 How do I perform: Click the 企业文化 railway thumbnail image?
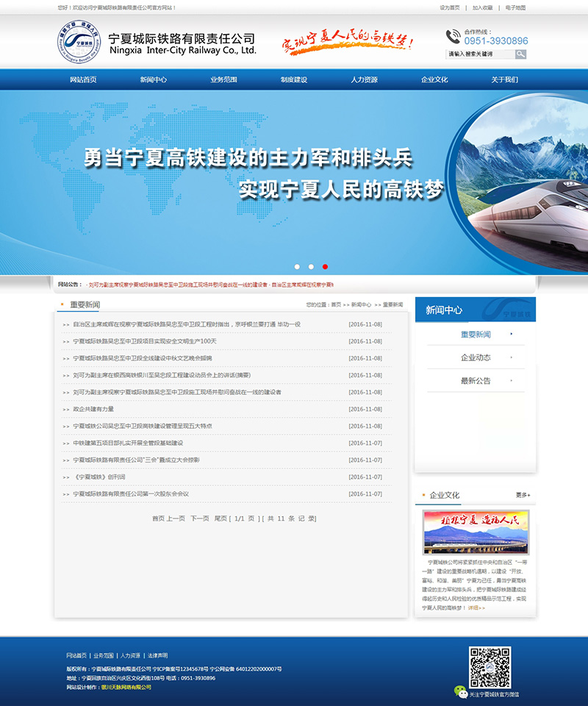[476, 532]
